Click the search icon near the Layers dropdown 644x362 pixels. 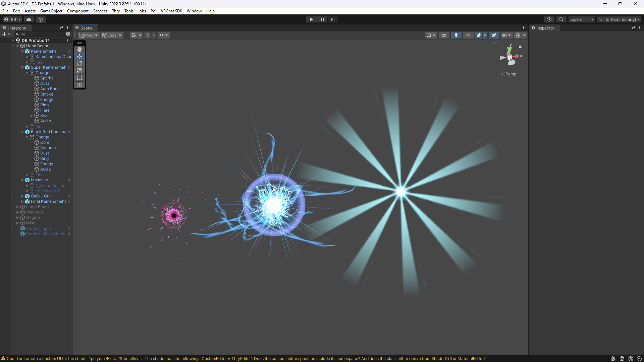pyautogui.click(x=561, y=19)
